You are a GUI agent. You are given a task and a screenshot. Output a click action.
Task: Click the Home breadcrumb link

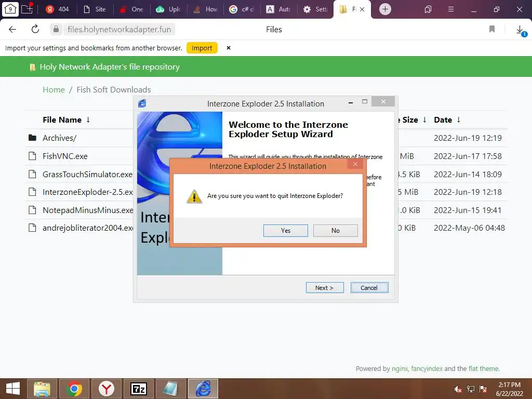click(x=54, y=89)
